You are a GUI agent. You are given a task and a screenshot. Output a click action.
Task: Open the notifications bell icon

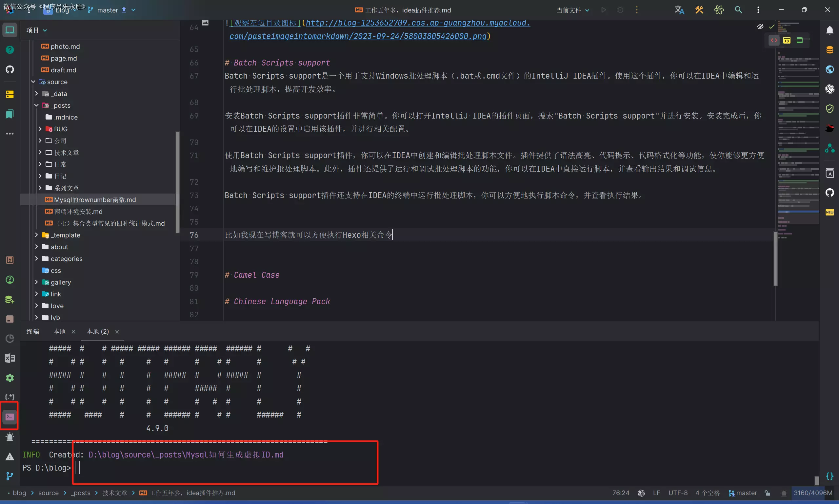[830, 30]
